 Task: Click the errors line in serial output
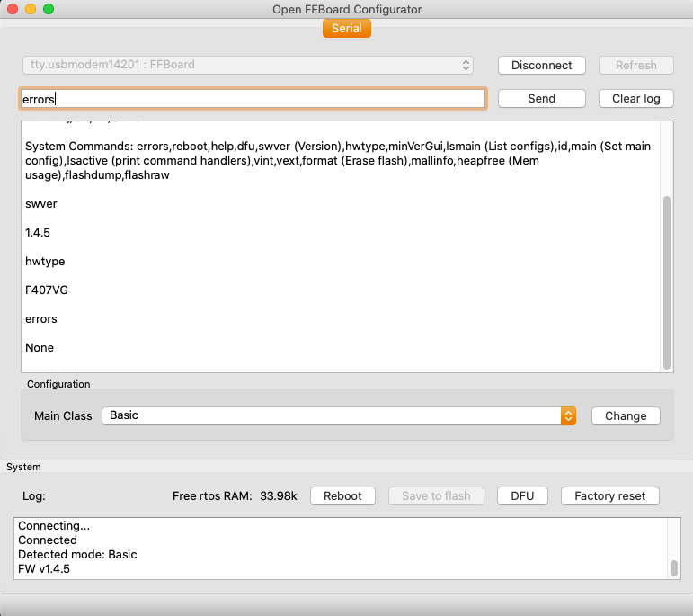tap(41, 319)
